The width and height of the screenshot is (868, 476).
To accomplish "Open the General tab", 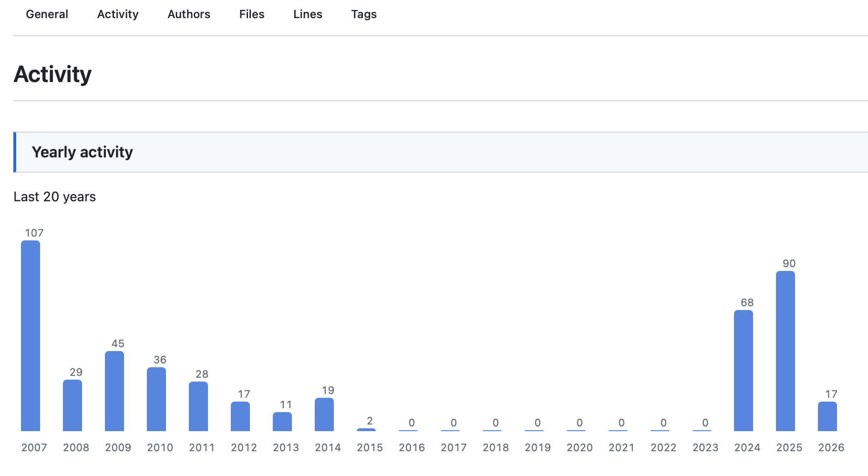I will pos(47,14).
